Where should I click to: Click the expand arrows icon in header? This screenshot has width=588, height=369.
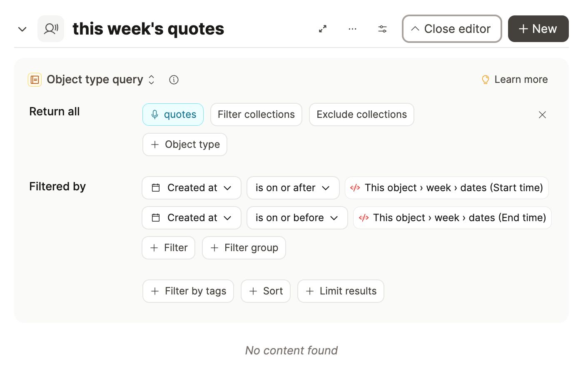tap(323, 29)
